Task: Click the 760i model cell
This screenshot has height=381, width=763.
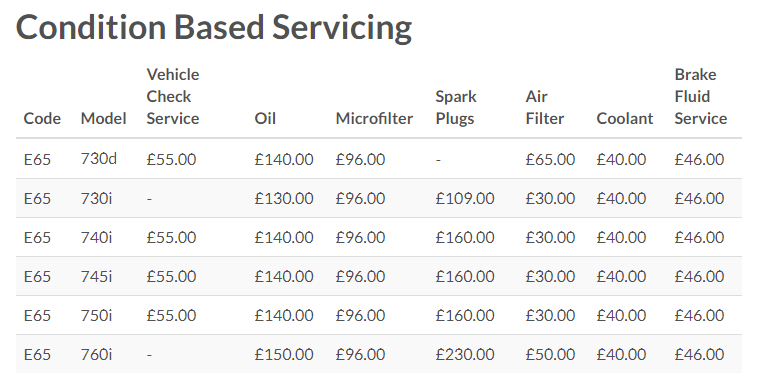Action: [x=96, y=354]
